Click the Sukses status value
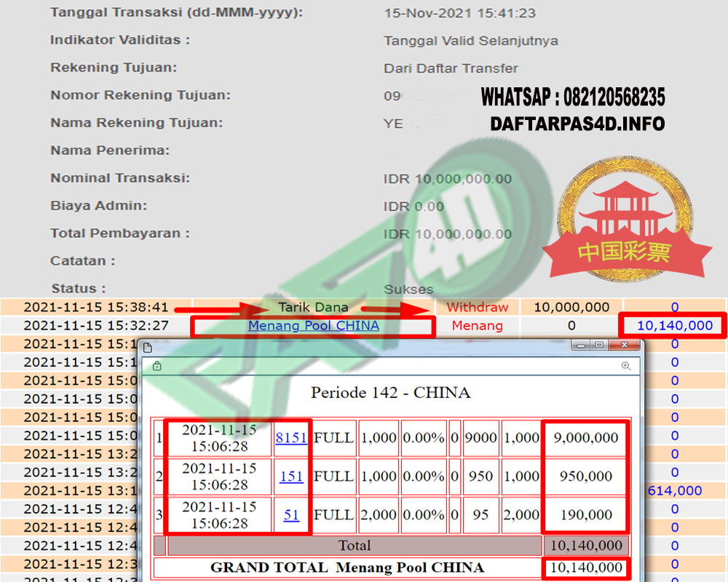 pos(408,289)
